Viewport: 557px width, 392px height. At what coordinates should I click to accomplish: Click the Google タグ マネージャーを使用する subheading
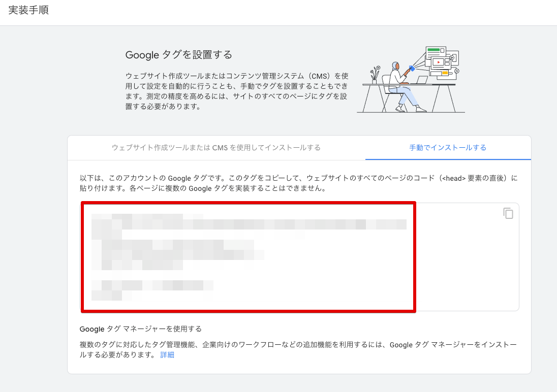click(x=141, y=329)
